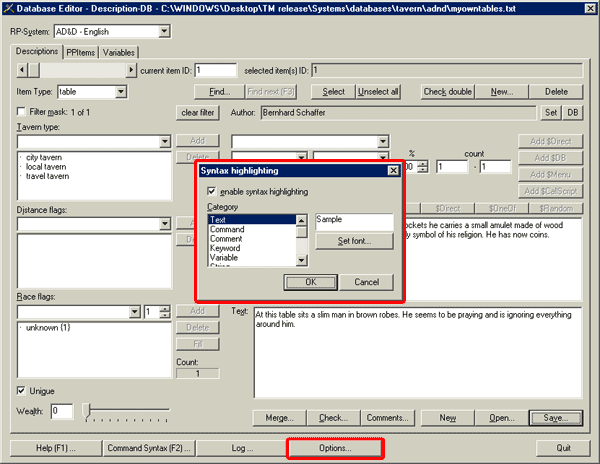Image resolution: width=600 pixels, height=464 pixels.
Task: Click the Check double button
Action: 447,92
